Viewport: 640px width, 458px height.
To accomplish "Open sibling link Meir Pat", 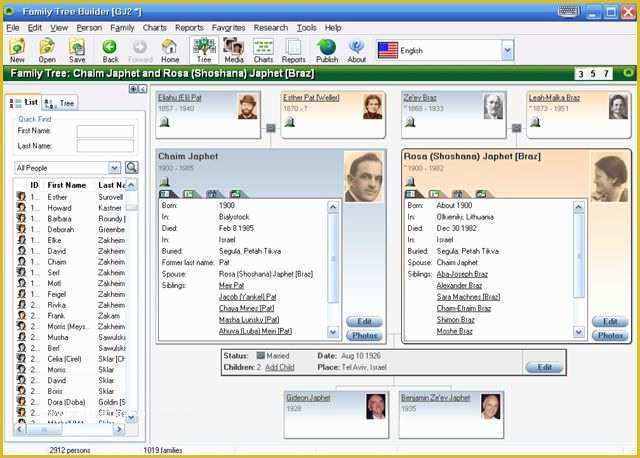I will [x=231, y=285].
